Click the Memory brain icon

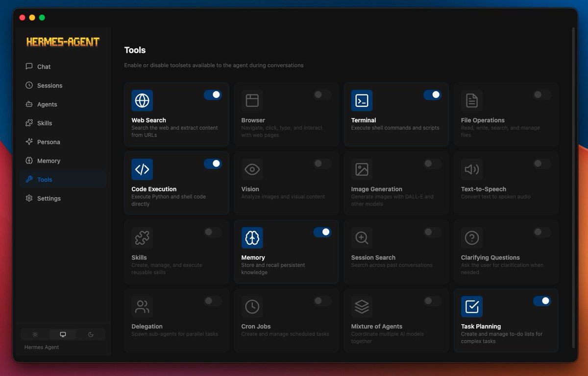252,238
